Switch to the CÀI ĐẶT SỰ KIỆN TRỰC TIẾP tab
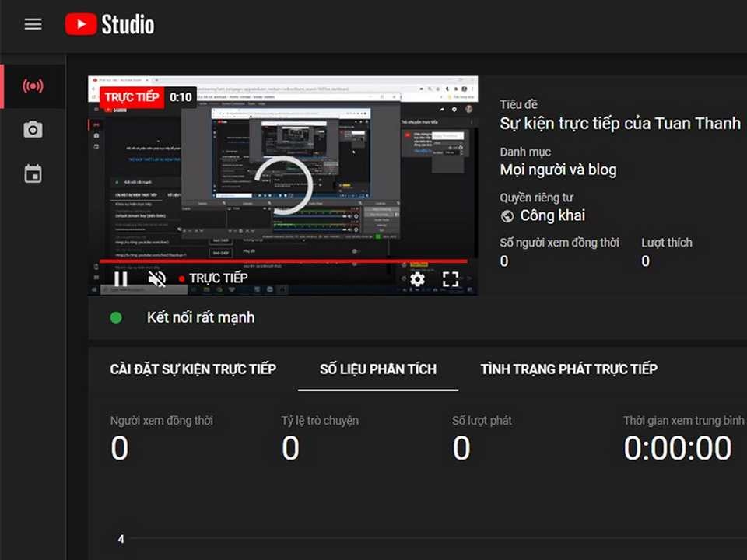The width and height of the screenshot is (747, 560). tap(193, 369)
